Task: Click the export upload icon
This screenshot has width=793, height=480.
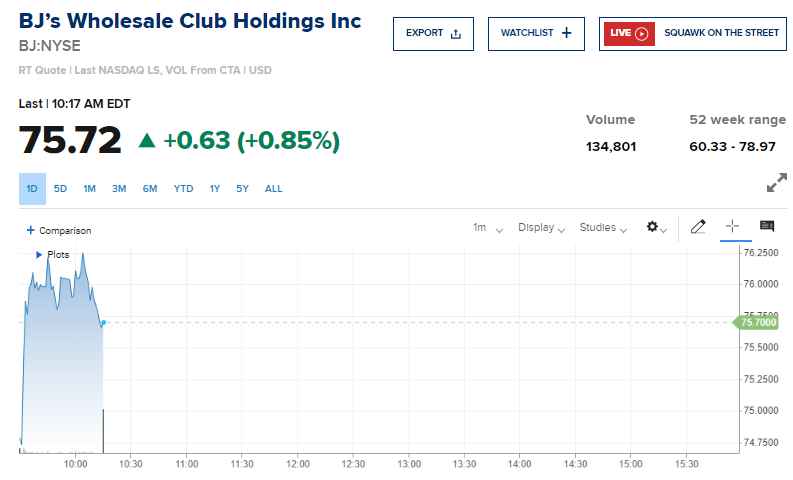Action: click(x=456, y=33)
